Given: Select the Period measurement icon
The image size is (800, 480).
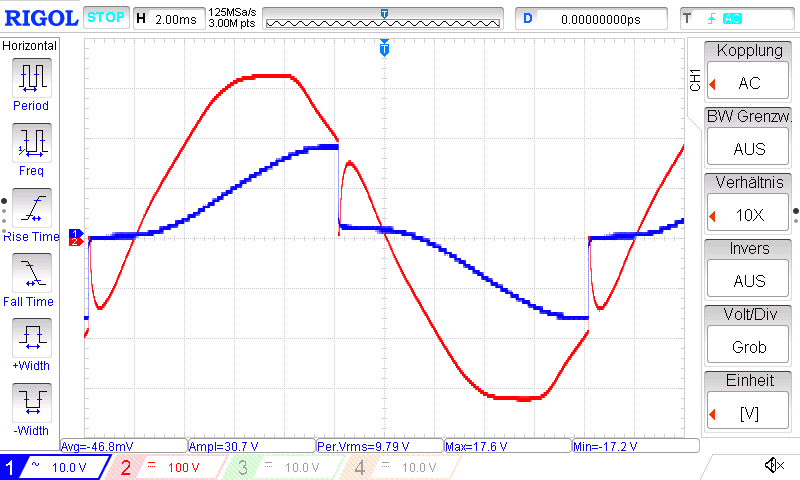Looking at the screenshot, I should tap(32, 78).
